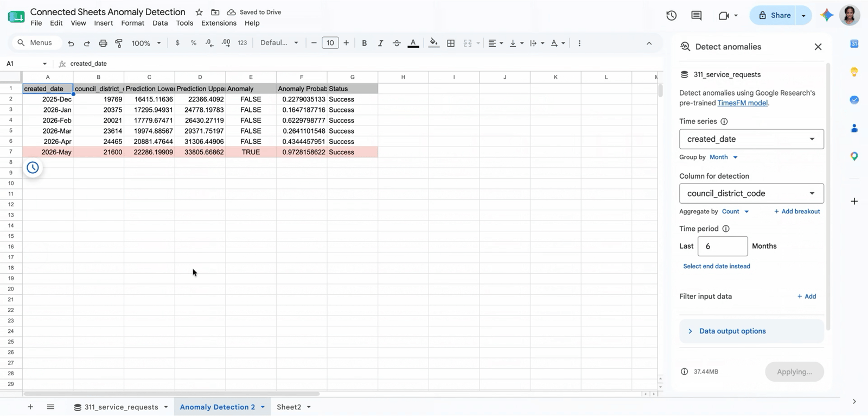Open the font family dropdown
Image resolution: width=868 pixels, height=416 pixels.
pyautogui.click(x=279, y=43)
